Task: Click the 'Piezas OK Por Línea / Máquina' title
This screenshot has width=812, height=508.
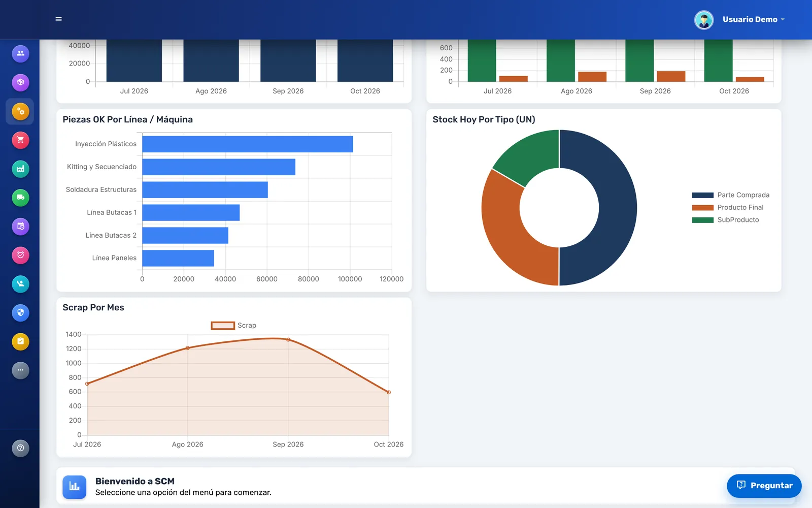Action: 127,119
